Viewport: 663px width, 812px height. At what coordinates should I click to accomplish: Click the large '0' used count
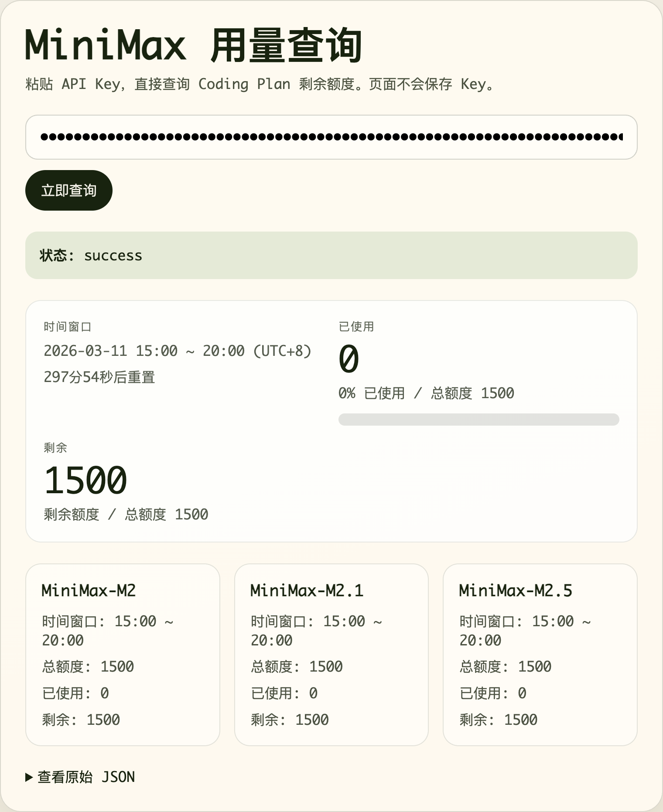click(x=349, y=359)
